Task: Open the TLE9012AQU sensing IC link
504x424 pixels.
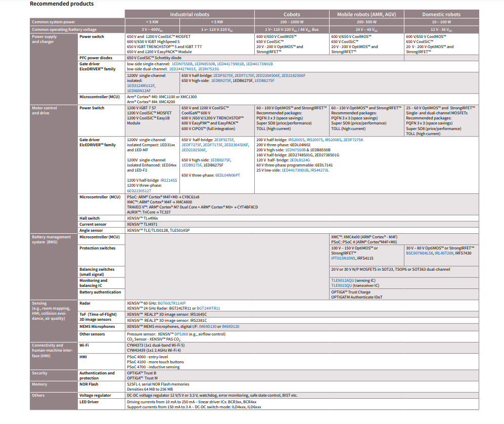Action: [x=343, y=281]
